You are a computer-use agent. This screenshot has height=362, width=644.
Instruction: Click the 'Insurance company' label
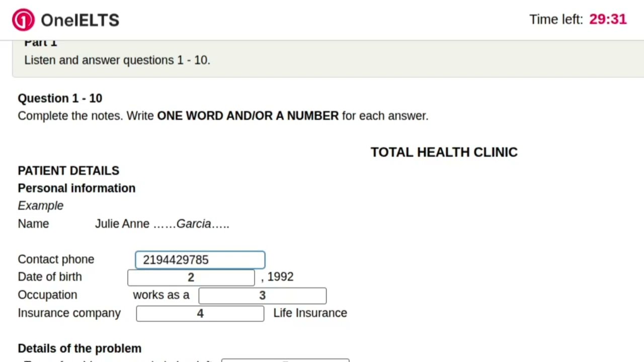point(69,313)
